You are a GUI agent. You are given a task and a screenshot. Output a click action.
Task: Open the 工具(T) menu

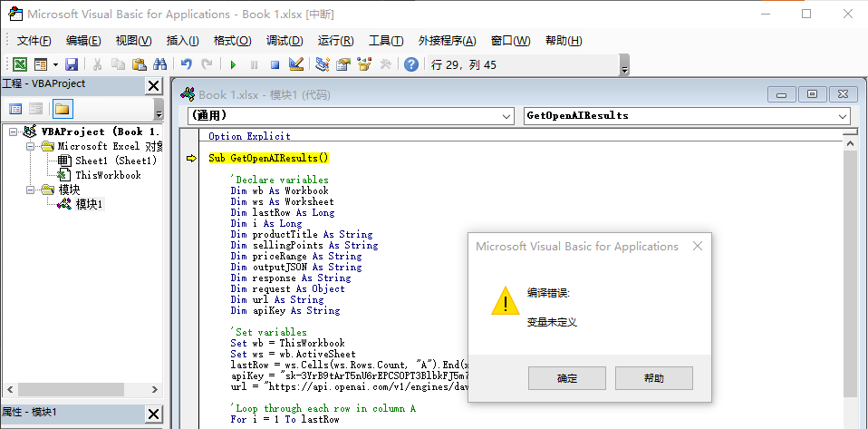click(386, 41)
